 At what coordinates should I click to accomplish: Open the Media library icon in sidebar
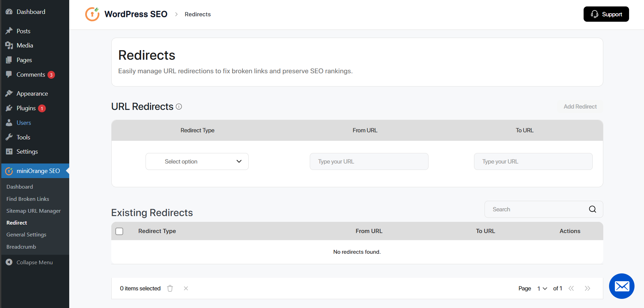click(9, 45)
